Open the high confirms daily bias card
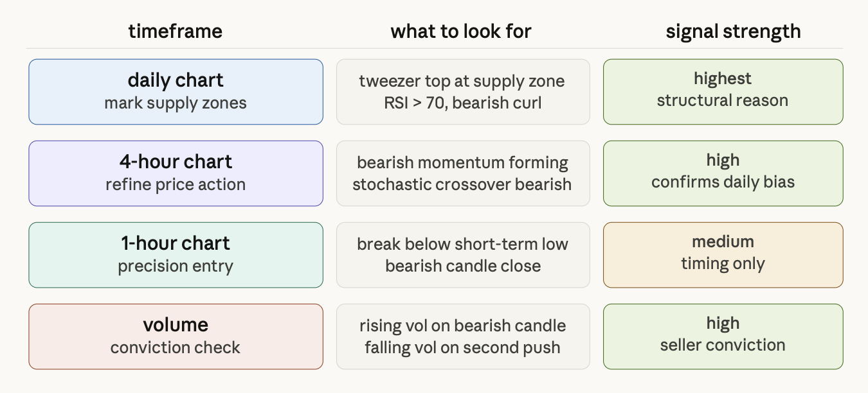 point(723,173)
